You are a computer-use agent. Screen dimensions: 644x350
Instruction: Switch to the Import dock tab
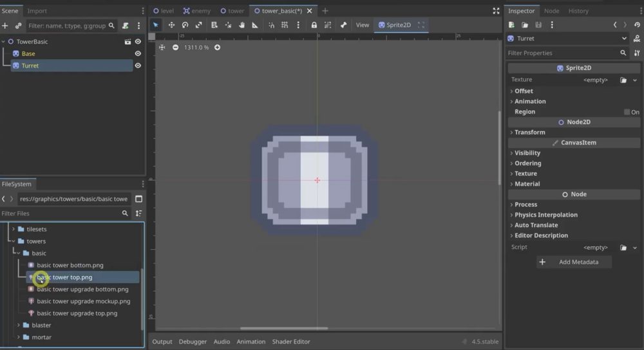(37, 11)
